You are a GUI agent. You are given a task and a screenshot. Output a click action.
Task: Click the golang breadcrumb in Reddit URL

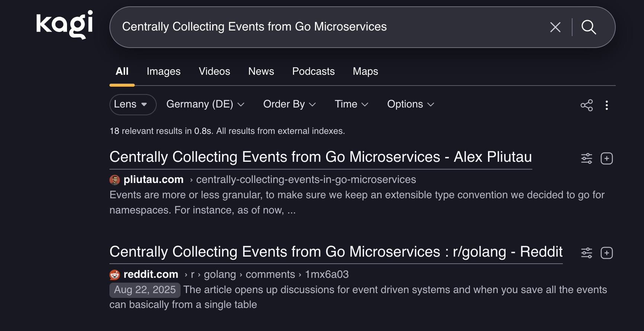click(x=220, y=274)
